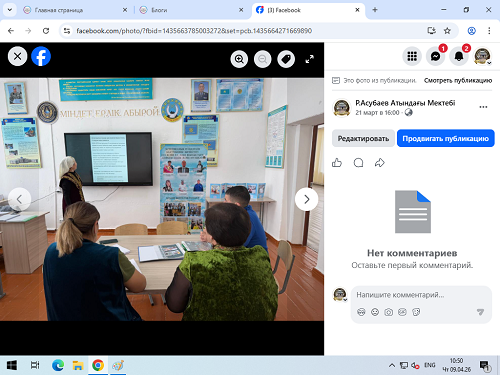Click the volume icon in system tray
The height and width of the screenshot is (375, 500).
[x=415, y=365]
